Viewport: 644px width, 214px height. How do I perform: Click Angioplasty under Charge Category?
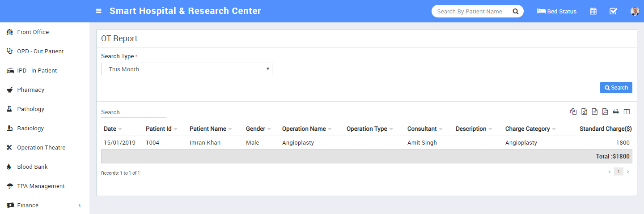coord(521,143)
